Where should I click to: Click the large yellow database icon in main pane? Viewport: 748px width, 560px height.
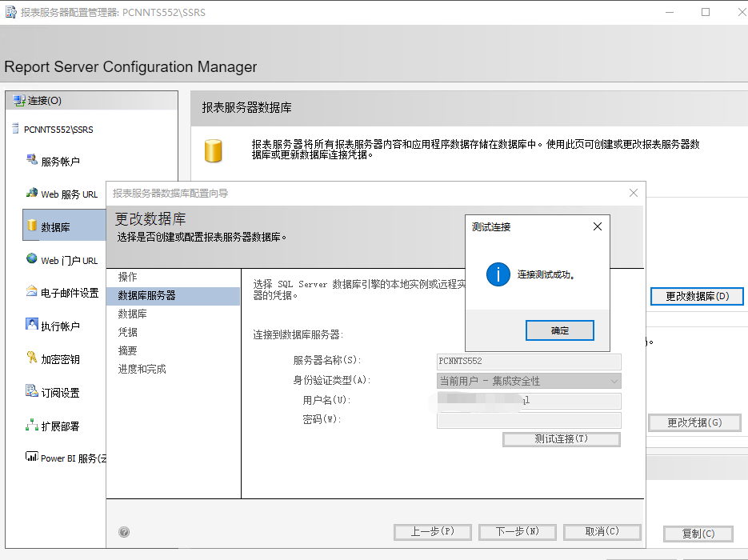click(214, 151)
